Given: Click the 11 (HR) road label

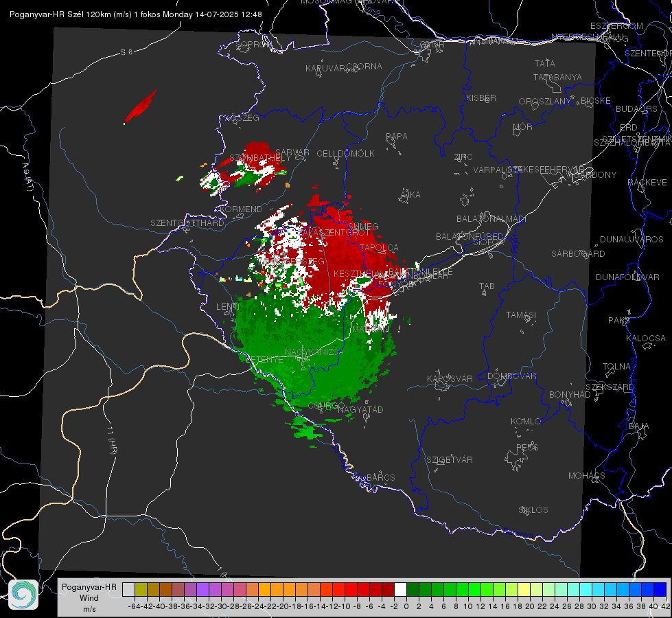Looking at the screenshot, I should 113,441.
